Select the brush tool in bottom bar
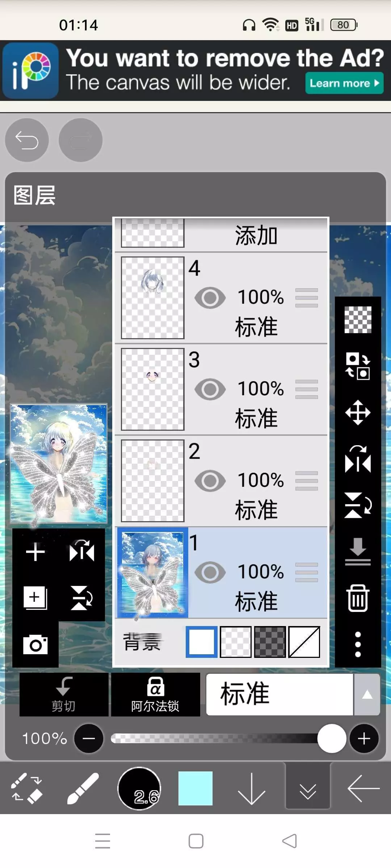 83,788
